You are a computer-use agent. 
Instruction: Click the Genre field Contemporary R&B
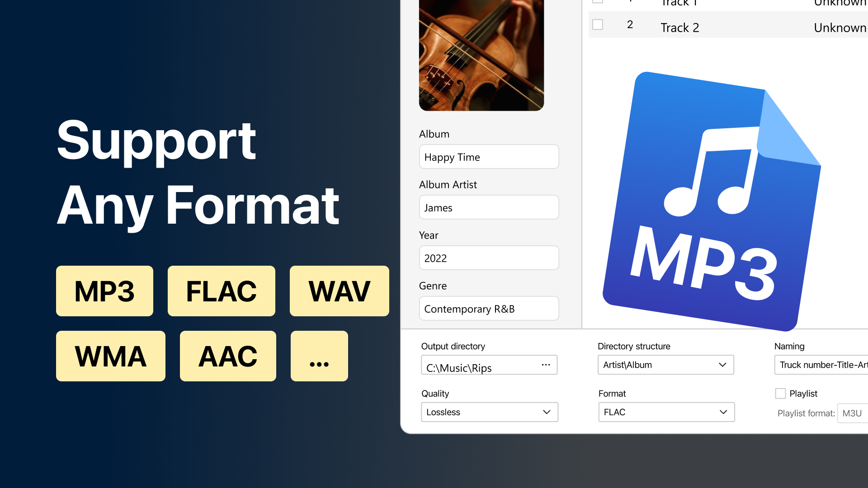point(489,309)
